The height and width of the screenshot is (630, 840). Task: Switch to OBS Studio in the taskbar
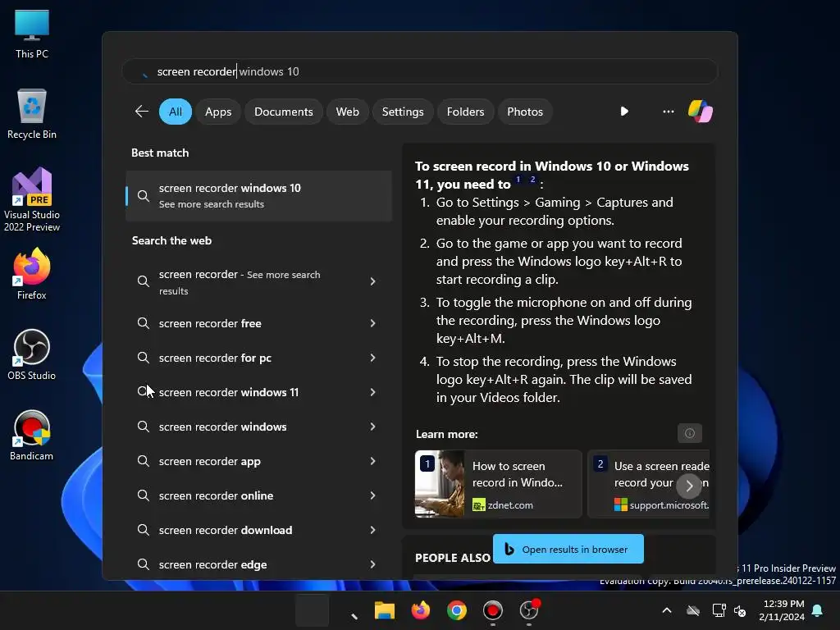[529, 610]
